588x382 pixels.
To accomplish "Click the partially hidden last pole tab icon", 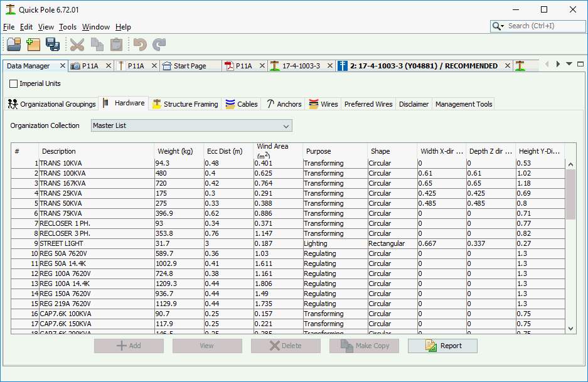I will 520,66.
